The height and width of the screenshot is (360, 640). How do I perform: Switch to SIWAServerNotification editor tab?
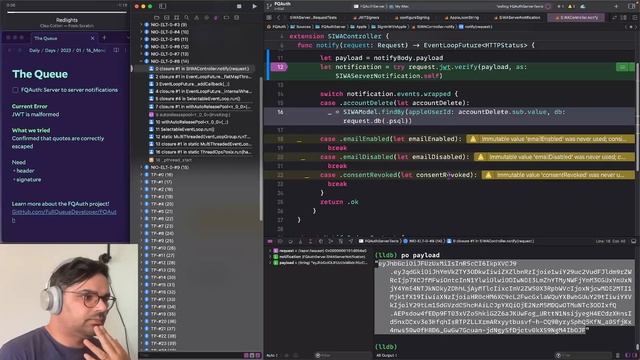tap(517, 18)
